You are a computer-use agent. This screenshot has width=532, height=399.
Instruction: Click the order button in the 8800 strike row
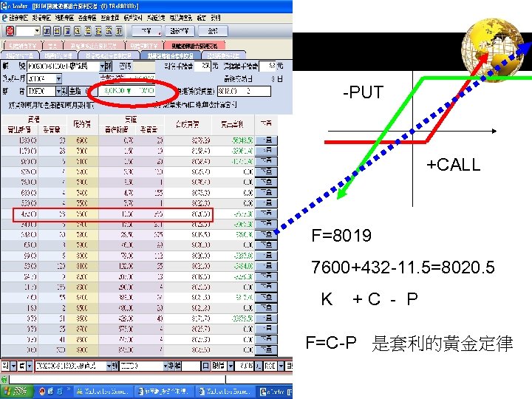click(266, 339)
